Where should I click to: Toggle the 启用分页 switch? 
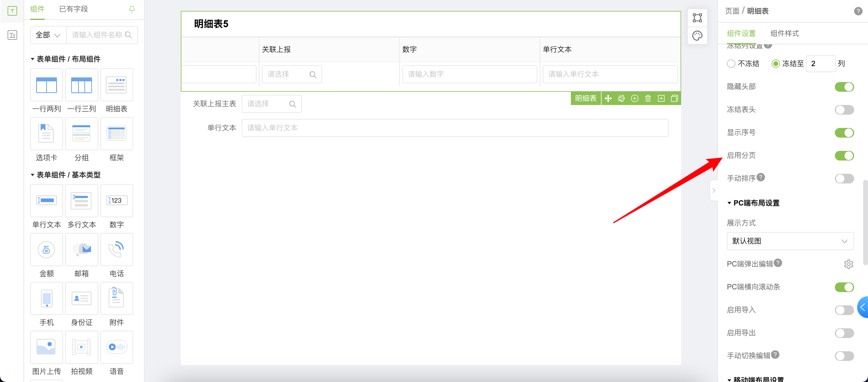pos(844,156)
